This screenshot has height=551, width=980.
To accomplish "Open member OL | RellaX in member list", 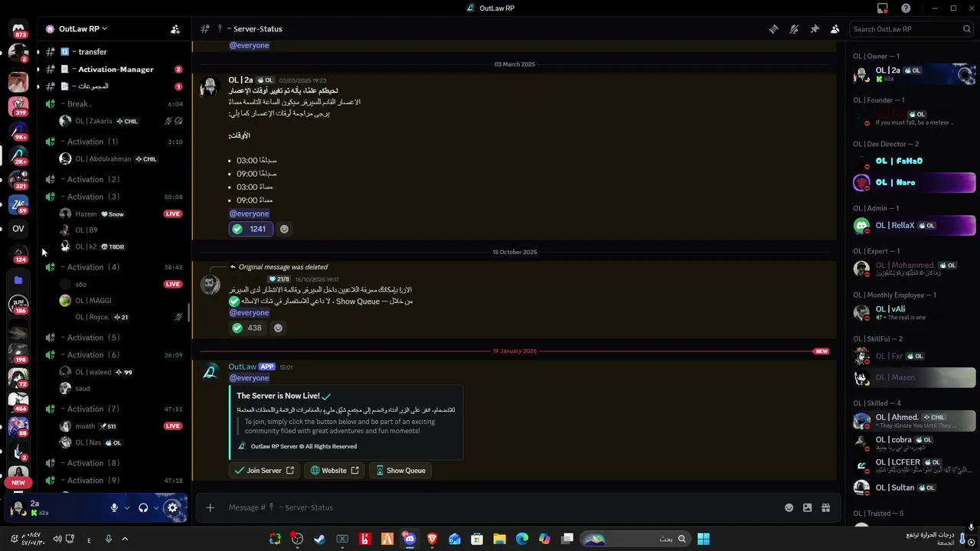I will pyautogui.click(x=914, y=226).
